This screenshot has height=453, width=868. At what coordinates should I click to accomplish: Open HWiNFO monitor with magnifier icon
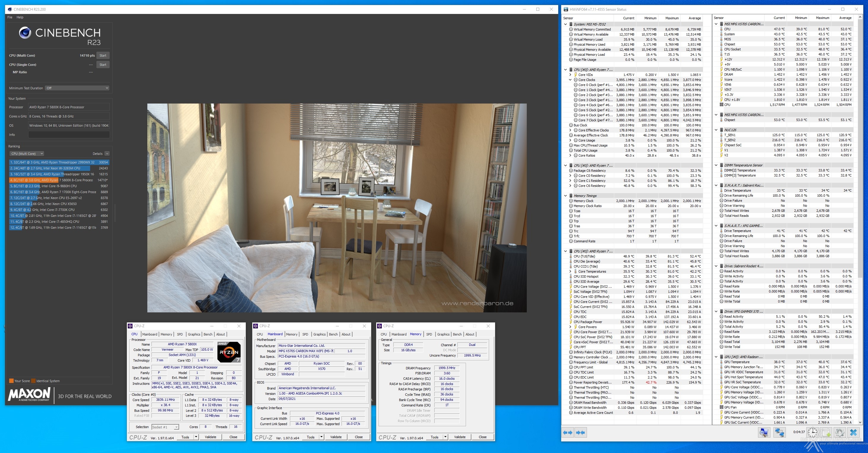pos(764,433)
